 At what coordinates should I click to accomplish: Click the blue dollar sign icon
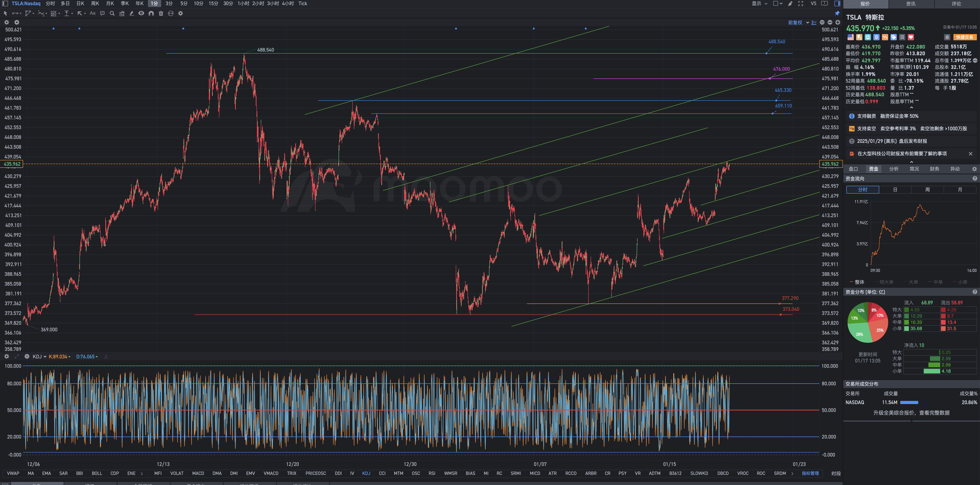tap(876, 37)
